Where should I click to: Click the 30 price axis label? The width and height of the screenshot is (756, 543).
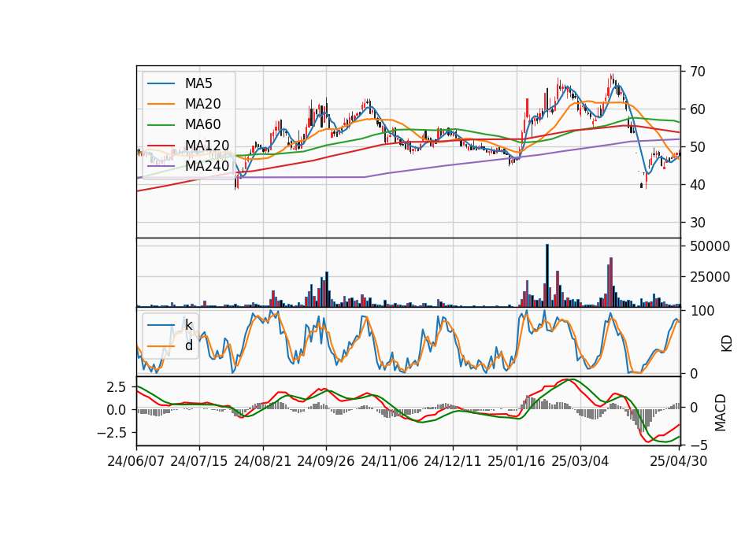coord(698,223)
